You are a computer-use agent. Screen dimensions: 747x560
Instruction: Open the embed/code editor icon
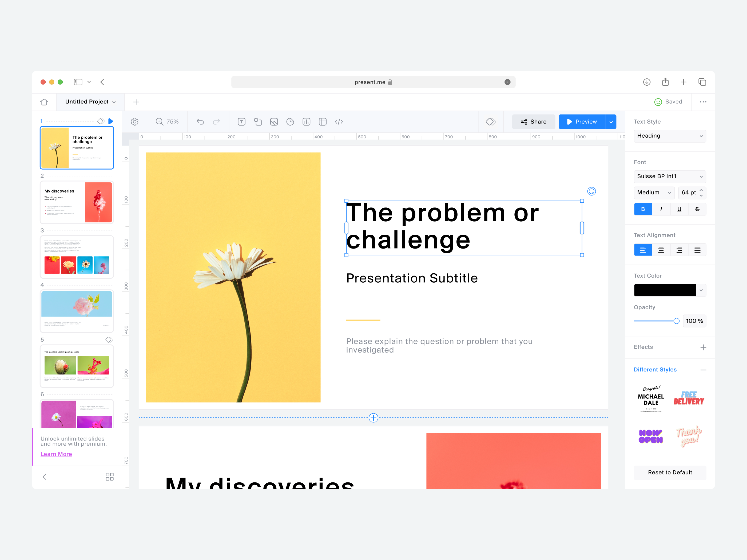click(x=339, y=122)
